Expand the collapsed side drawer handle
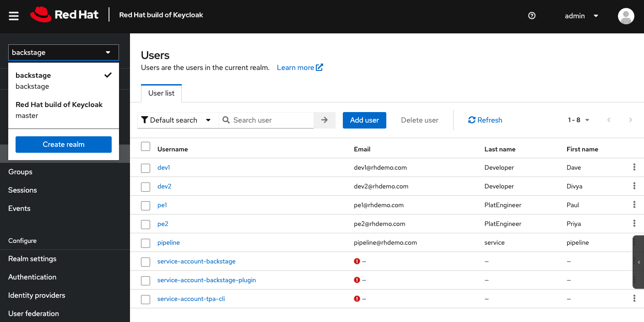This screenshot has height=322, width=644. (639, 262)
